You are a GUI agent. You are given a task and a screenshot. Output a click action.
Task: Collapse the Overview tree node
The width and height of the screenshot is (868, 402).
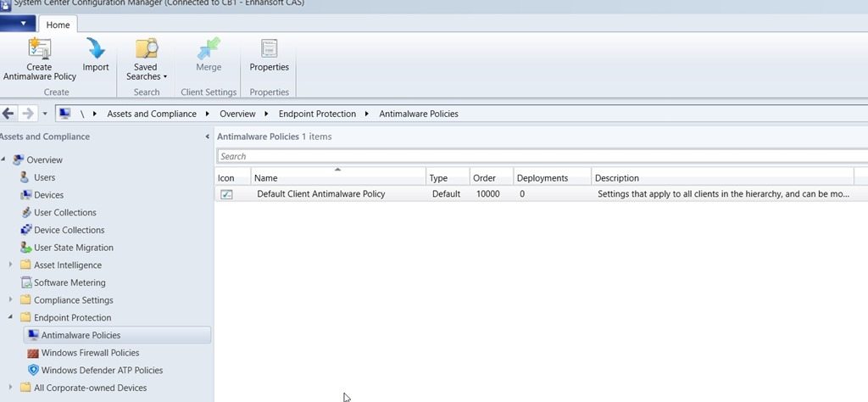(x=3, y=159)
